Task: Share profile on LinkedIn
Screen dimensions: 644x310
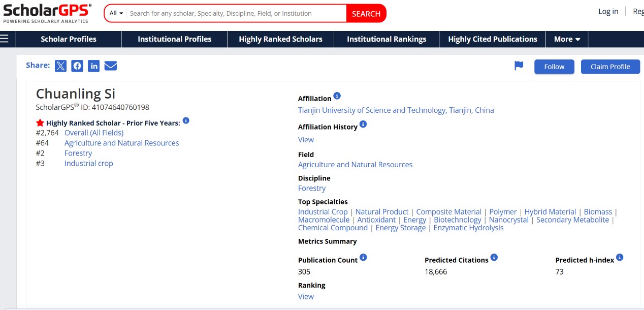Action: [93, 66]
